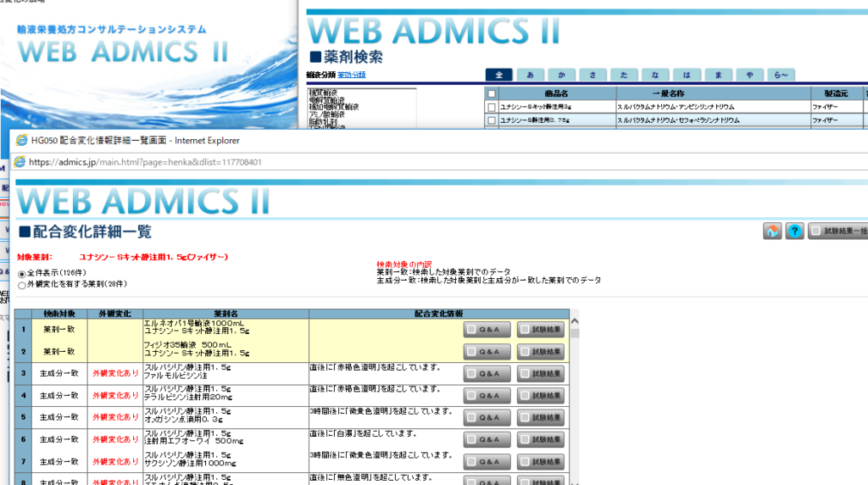Click 試験結果 button for row 6

coord(541,439)
